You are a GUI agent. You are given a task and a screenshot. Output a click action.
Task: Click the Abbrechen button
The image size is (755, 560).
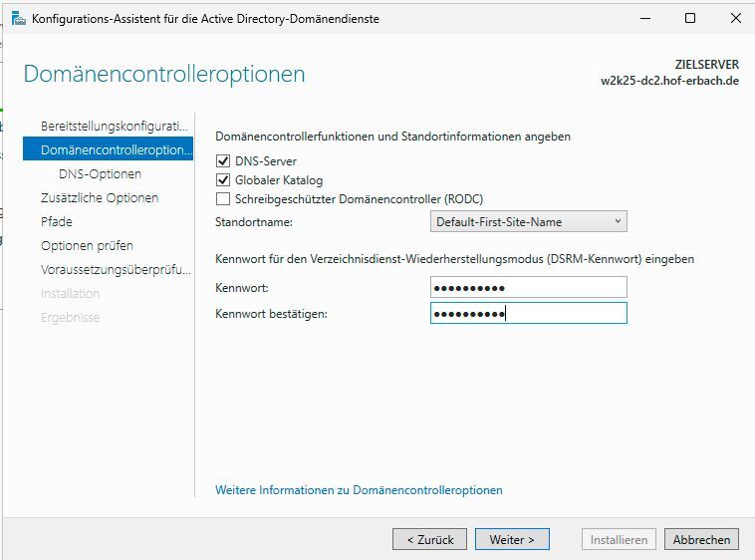pos(701,539)
